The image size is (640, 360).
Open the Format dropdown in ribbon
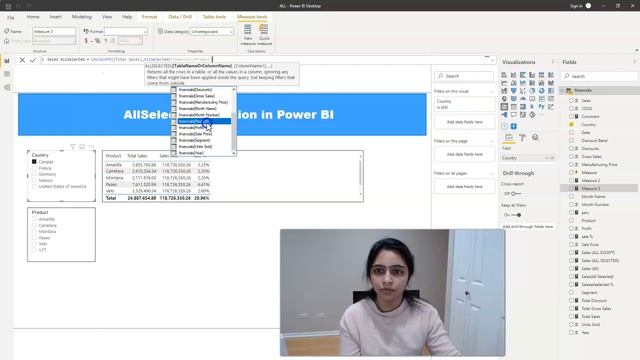coord(126,31)
